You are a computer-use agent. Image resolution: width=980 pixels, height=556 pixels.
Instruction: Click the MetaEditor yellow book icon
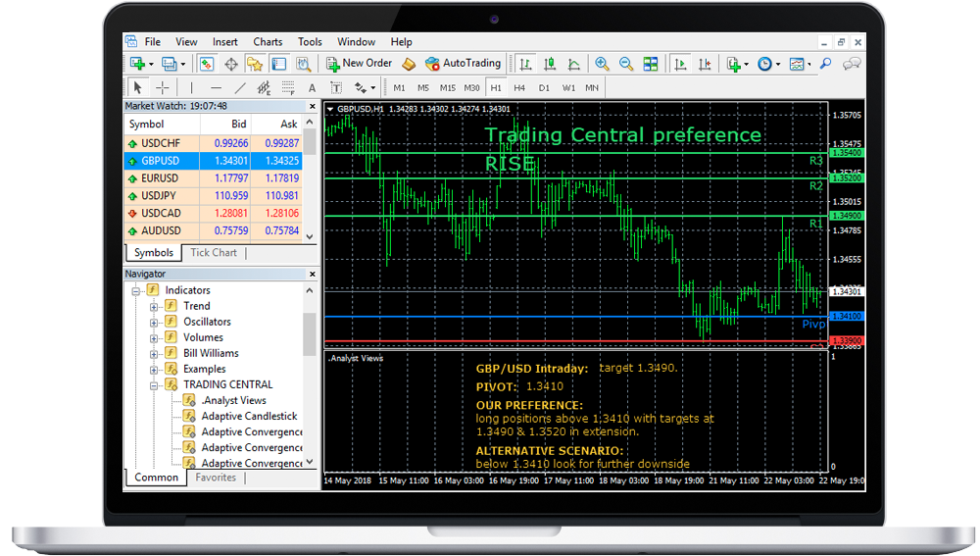coord(409,64)
